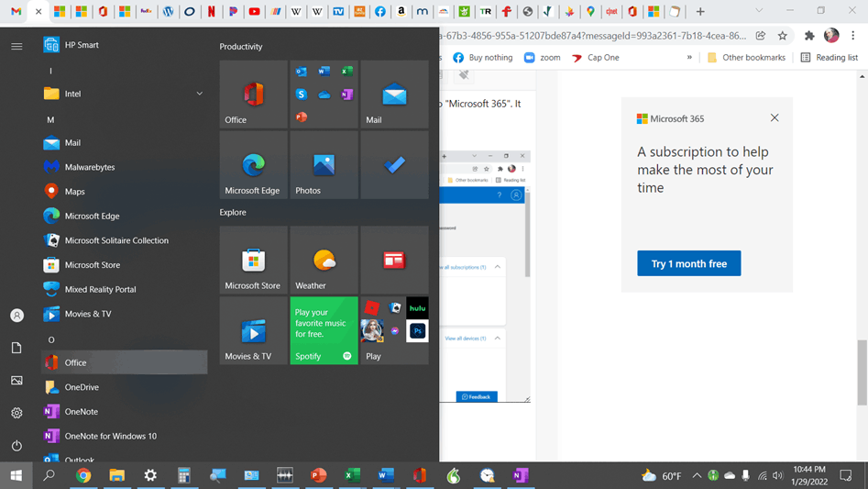The height and width of the screenshot is (489, 868).
Task: Click Try 1 month free button
Action: (x=688, y=263)
